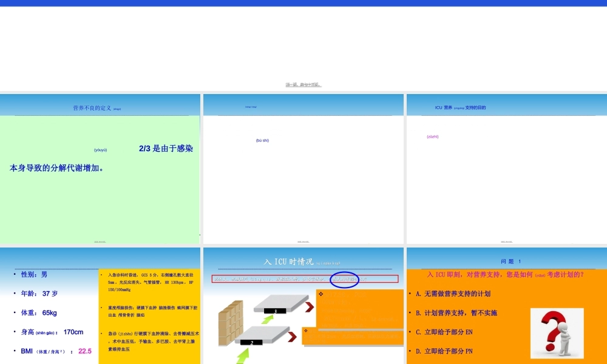Expand the (bù shì) placeholder text box
The image size is (607, 364).
[263, 140]
